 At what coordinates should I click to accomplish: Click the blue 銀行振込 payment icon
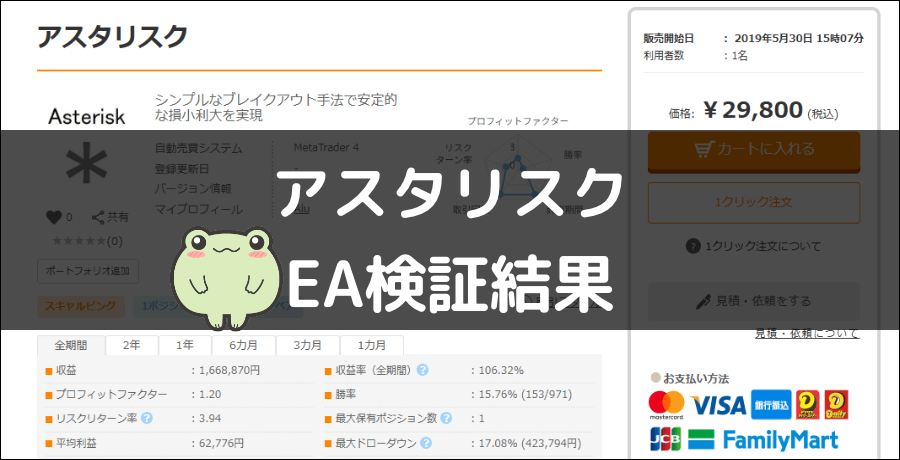coord(771,405)
